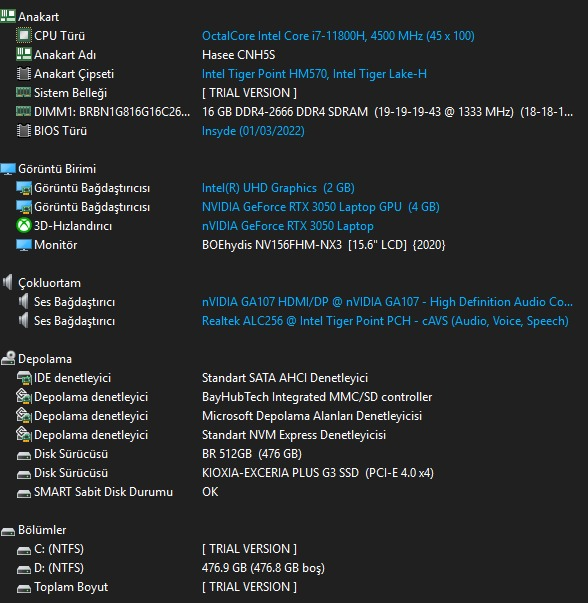Select TRIAL VERSION value in Toplam Boyut row
This screenshot has height=603, width=588.
tap(249, 587)
